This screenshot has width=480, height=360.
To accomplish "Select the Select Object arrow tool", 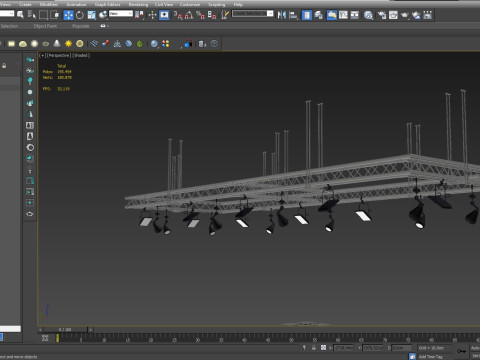I will (20, 15).
